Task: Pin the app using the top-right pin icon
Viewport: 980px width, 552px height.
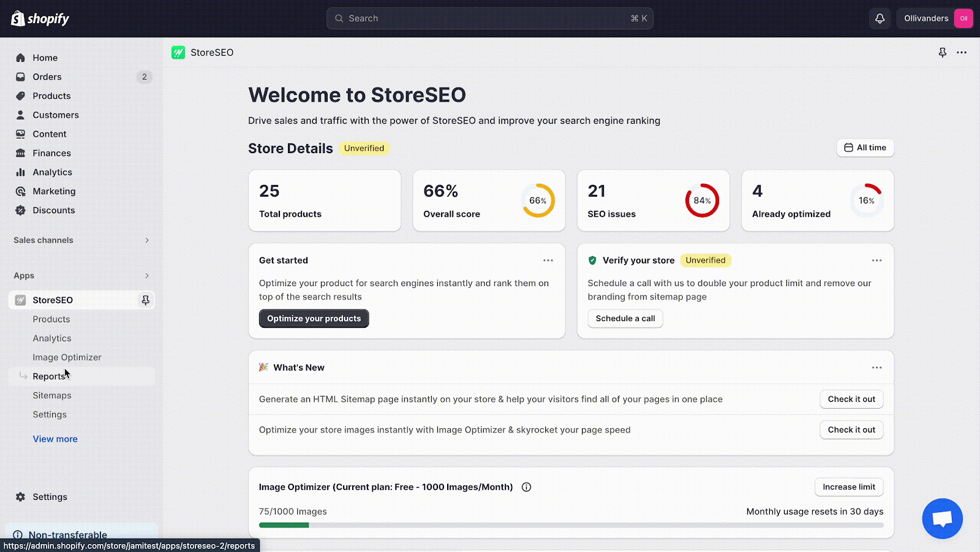Action: pyautogui.click(x=943, y=53)
